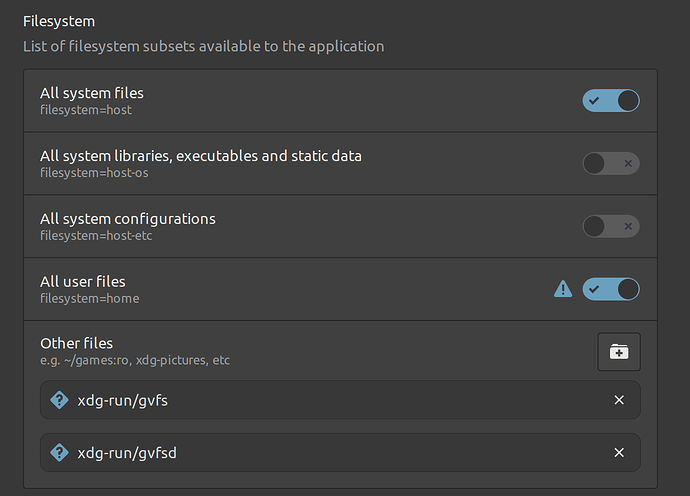Click question mark icon on xdg-run/gvfsd entry

(58, 453)
